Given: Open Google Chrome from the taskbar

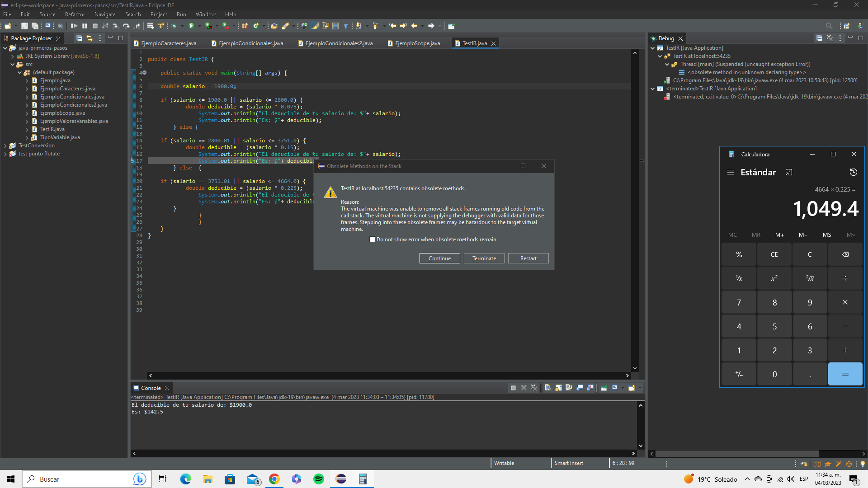Looking at the screenshot, I should click(x=274, y=479).
